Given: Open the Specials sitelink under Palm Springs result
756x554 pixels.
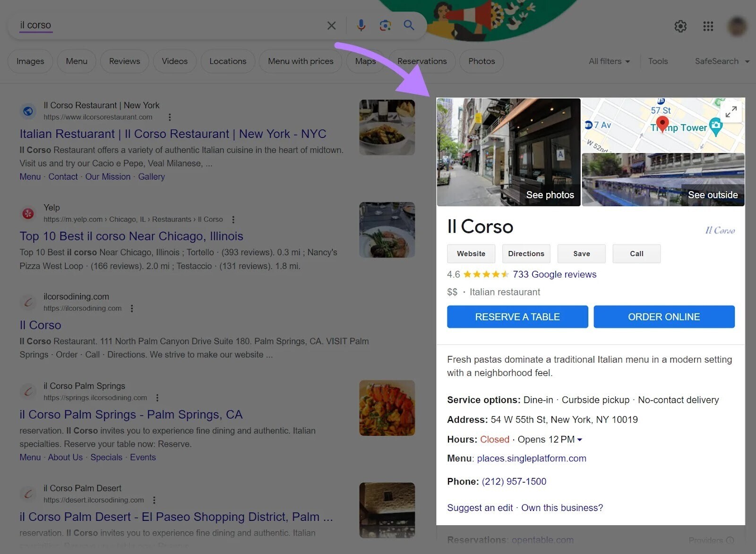Looking at the screenshot, I should click(106, 458).
